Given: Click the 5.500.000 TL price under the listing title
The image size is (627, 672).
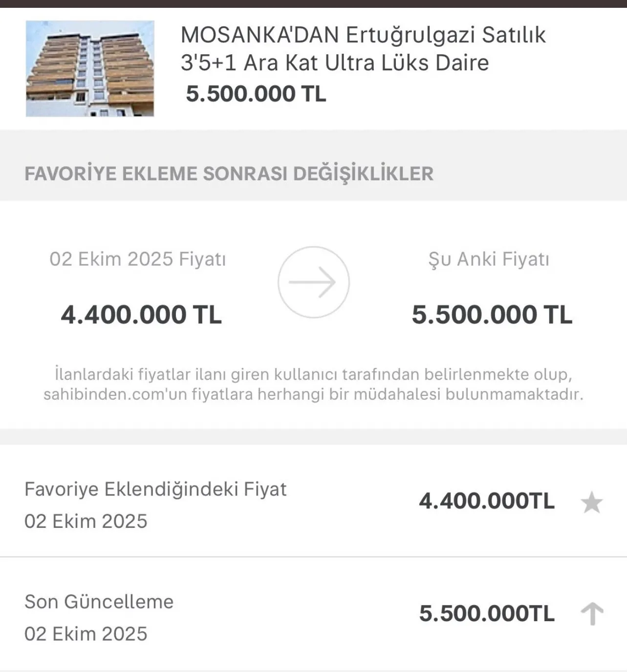Looking at the screenshot, I should coord(256,94).
